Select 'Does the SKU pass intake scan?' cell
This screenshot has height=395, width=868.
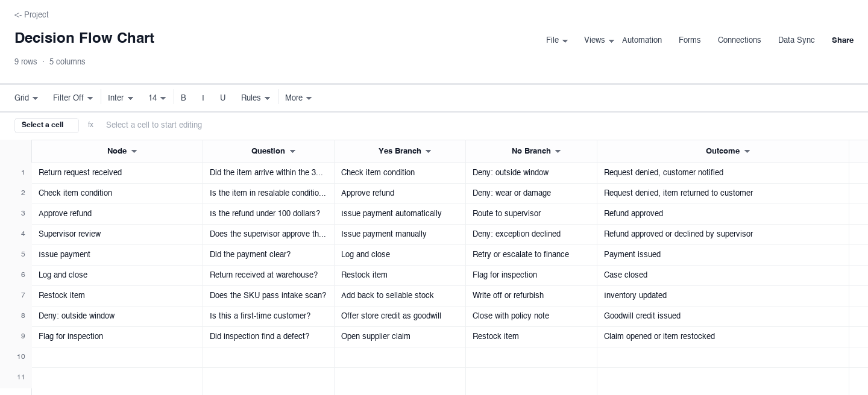tap(268, 296)
